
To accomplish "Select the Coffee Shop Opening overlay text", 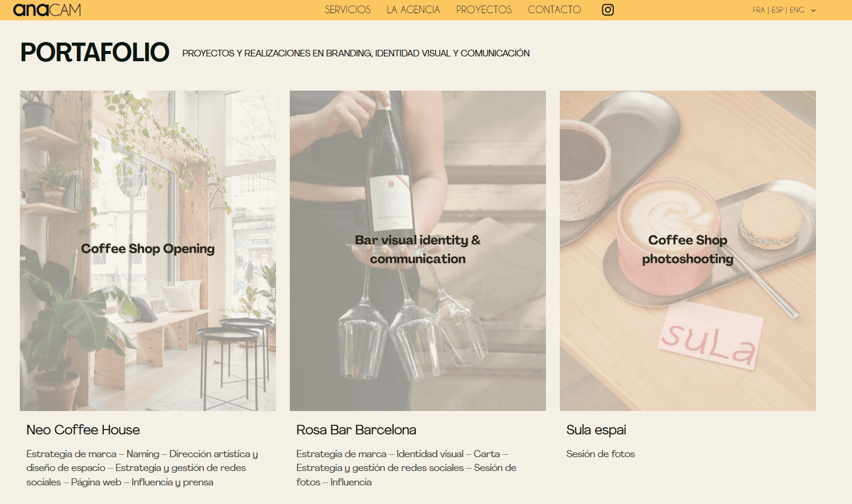I will click(148, 249).
